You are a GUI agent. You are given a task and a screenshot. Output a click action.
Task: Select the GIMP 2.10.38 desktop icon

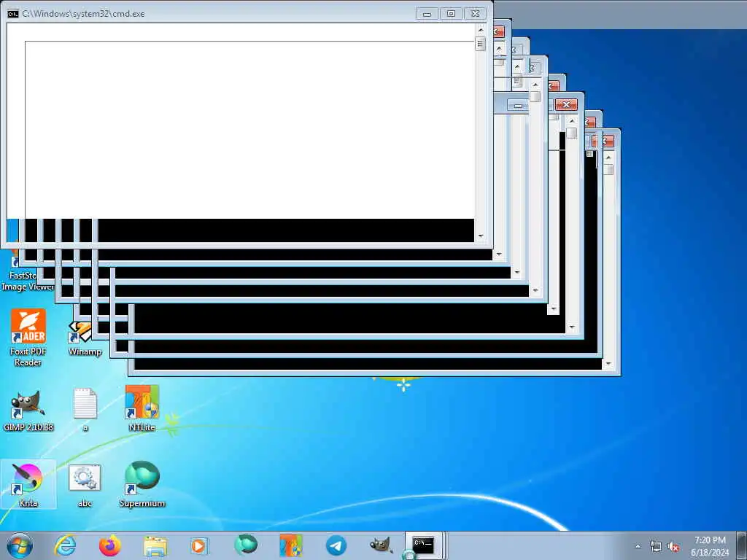28,411
